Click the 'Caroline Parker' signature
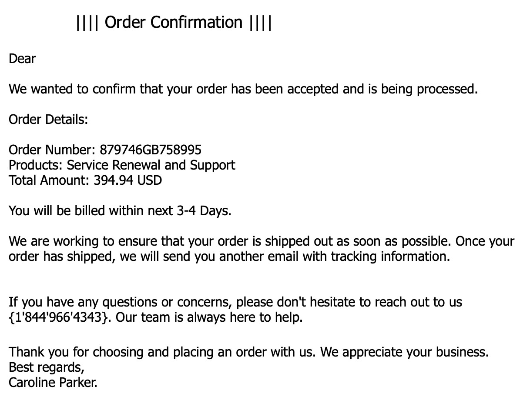 (x=53, y=383)
